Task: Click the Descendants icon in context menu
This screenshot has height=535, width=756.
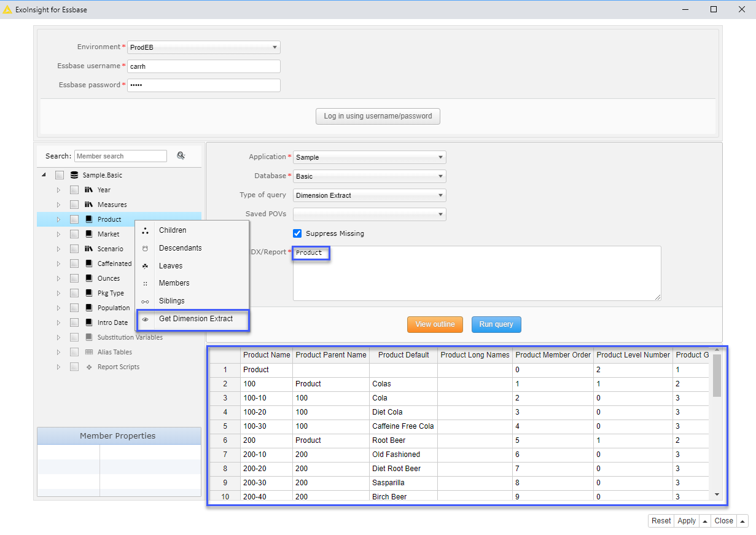Action: pyautogui.click(x=145, y=248)
